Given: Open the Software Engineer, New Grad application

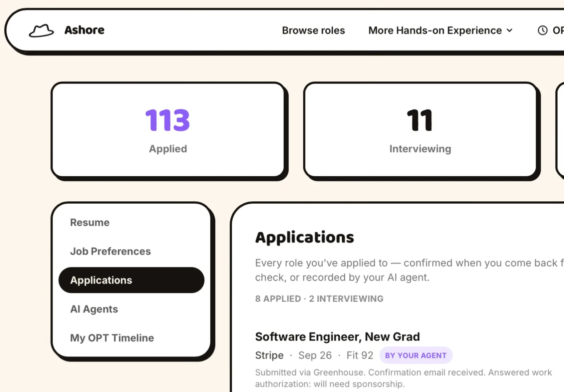Looking at the screenshot, I should click(x=337, y=337).
